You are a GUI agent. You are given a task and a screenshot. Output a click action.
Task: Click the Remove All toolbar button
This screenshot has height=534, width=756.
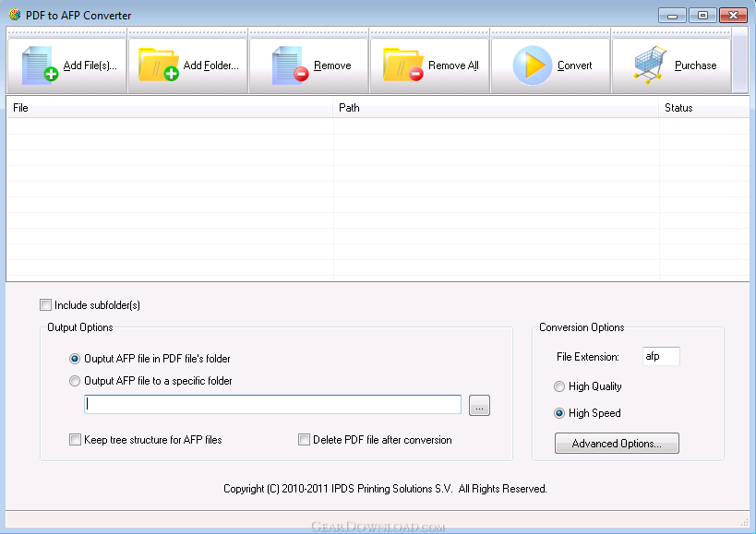coord(430,65)
